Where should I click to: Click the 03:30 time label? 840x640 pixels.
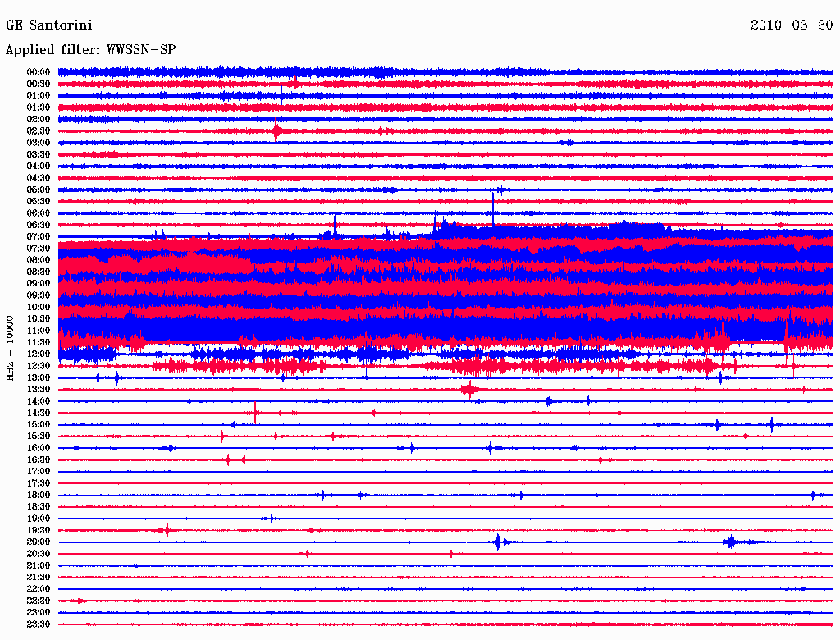click(39, 155)
